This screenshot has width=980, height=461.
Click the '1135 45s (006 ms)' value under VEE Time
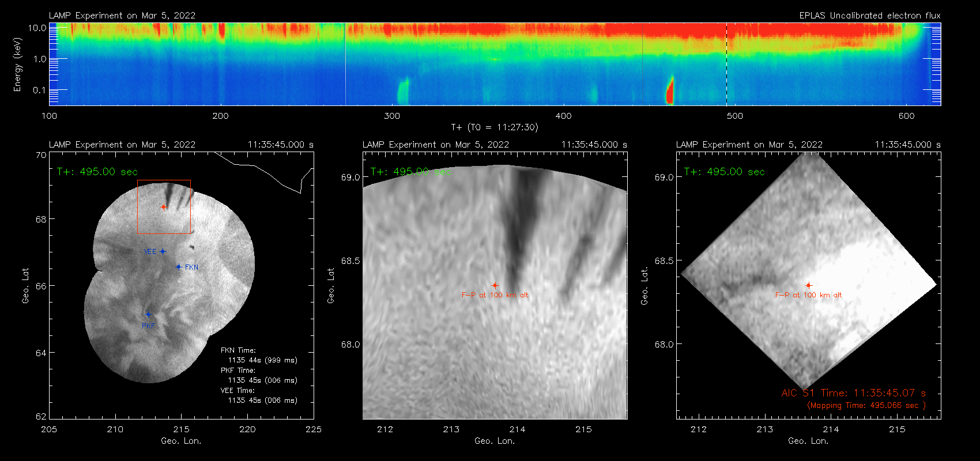pyautogui.click(x=263, y=400)
